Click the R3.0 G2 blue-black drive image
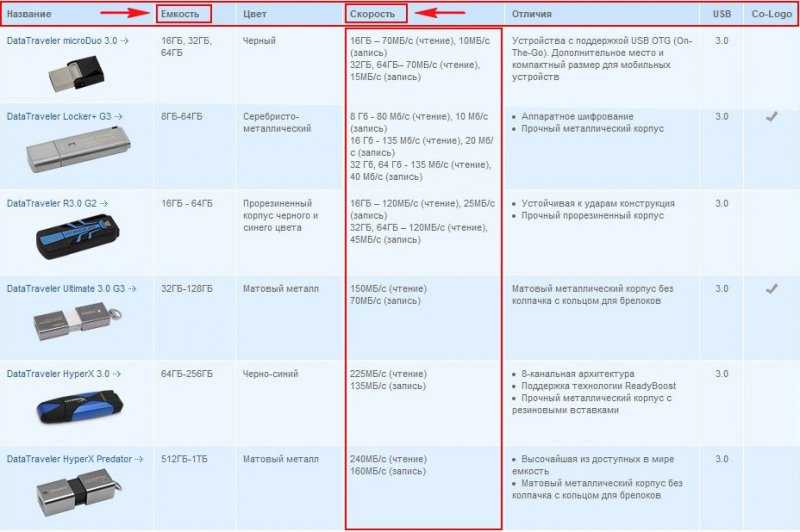800x532 pixels. [x=78, y=237]
